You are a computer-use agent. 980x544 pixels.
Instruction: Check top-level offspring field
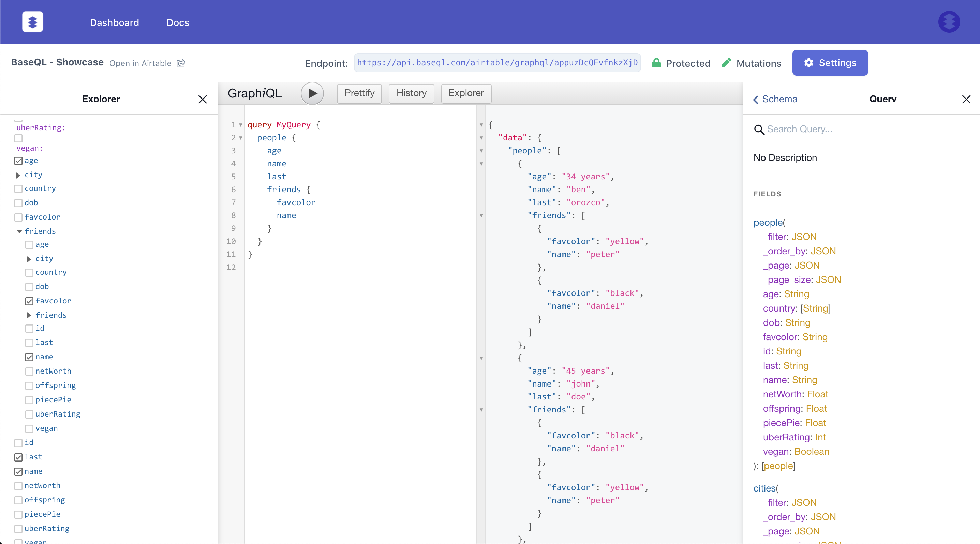coord(18,500)
